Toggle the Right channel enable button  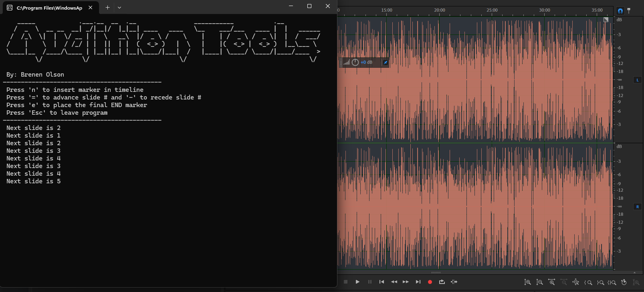tap(638, 207)
